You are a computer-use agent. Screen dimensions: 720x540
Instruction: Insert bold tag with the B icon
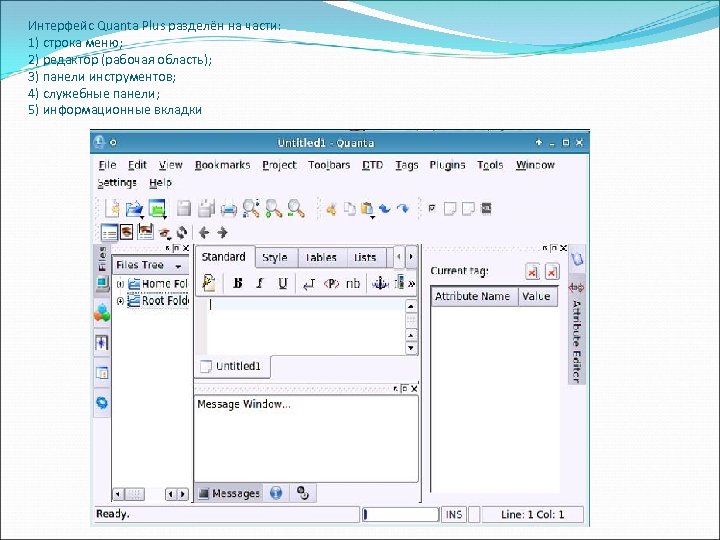(x=237, y=283)
